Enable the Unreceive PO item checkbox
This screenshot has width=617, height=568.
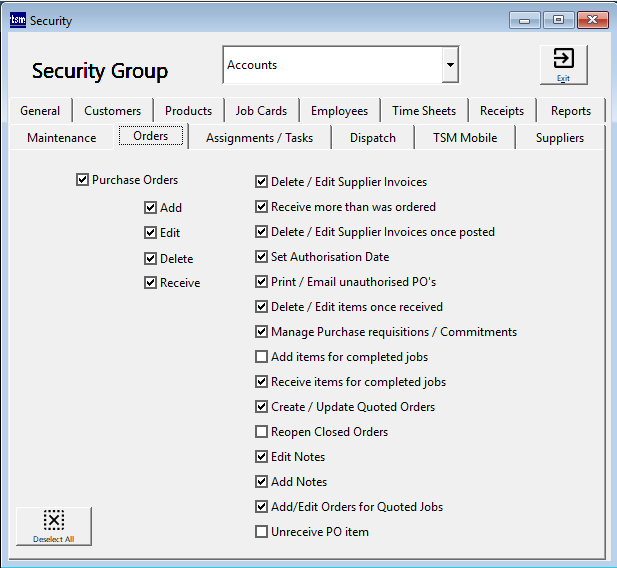pos(262,532)
